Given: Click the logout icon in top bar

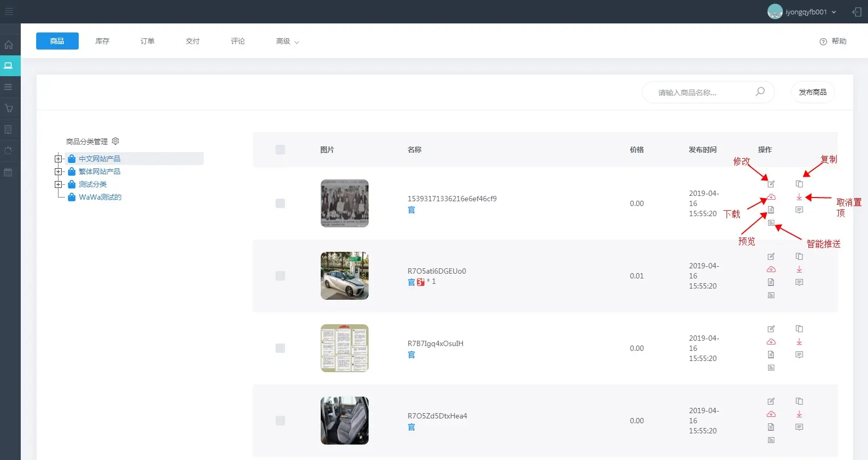Looking at the screenshot, I should [x=856, y=12].
